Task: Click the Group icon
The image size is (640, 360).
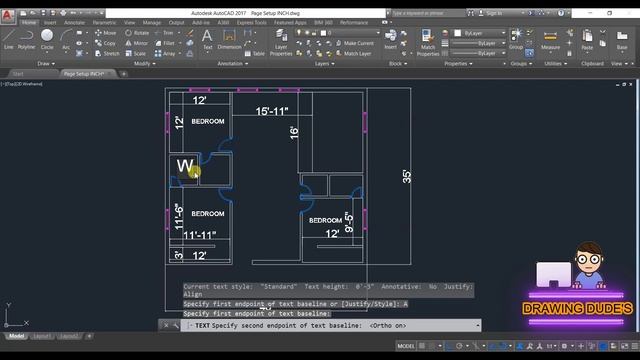Action: point(516,39)
